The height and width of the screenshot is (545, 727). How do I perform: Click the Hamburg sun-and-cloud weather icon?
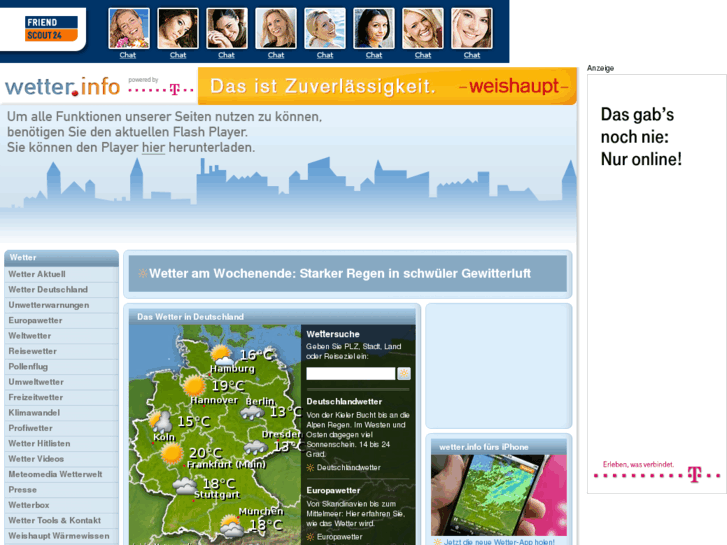[222, 356]
